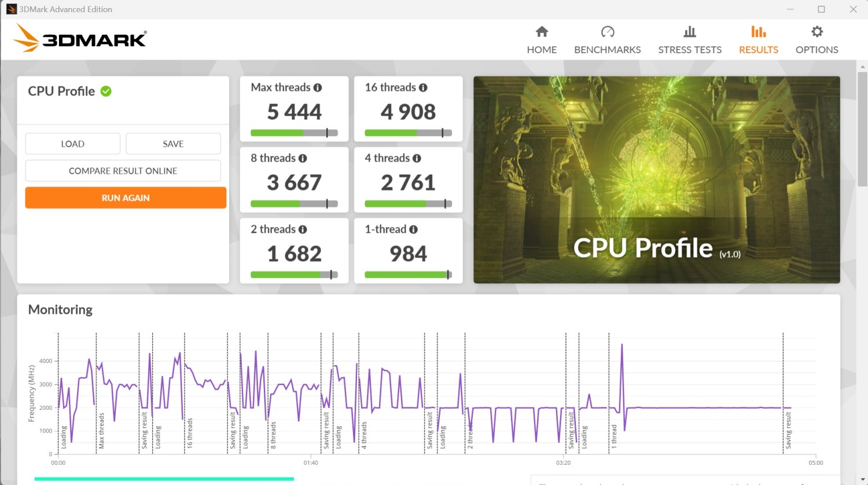Viewport: 868px width, 485px height.
Task: Open Stress Tests chart icon
Action: (x=689, y=32)
